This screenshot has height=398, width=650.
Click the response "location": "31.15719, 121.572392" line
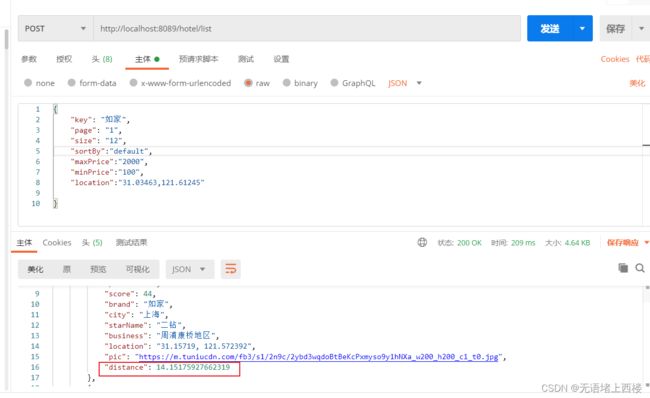[179, 346]
